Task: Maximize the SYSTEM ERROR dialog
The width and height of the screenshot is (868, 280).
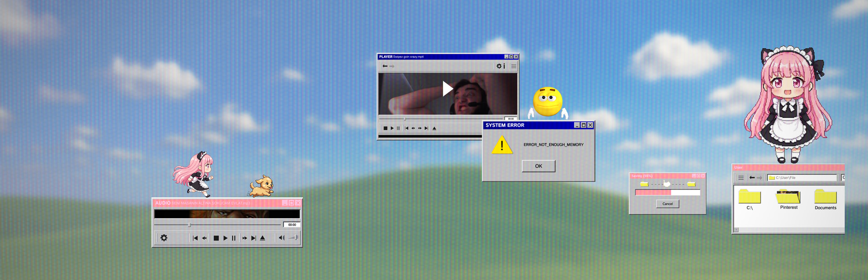Action: pyautogui.click(x=583, y=125)
